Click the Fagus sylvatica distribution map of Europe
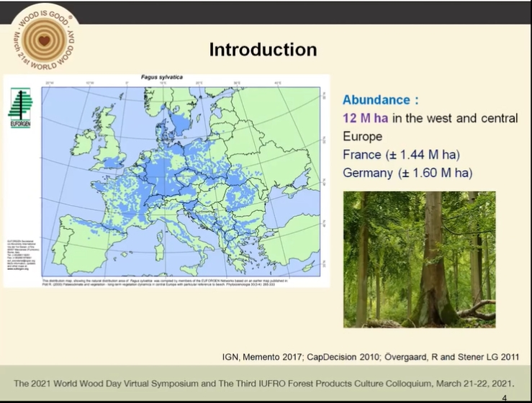532x403 pixels. point(181,181)
